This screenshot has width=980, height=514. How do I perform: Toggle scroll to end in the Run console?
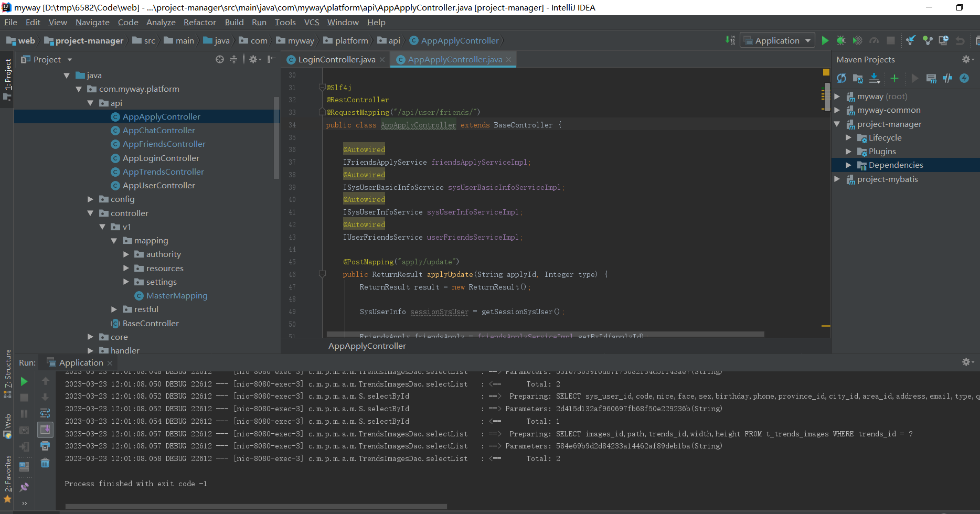[x=45, y=430]
